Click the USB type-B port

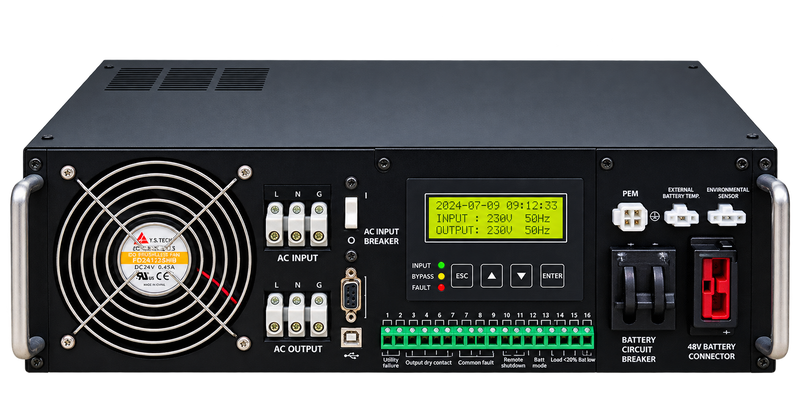(x=351, y=338)
